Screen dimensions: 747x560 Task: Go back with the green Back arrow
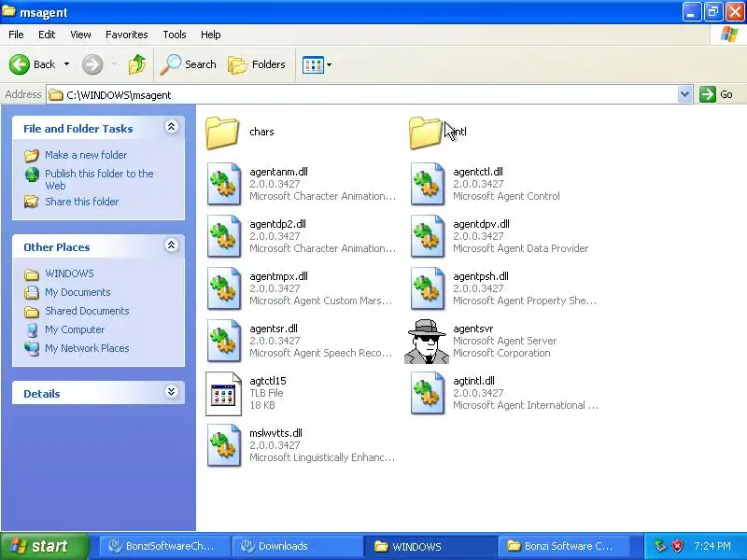[x=20, y=64]
